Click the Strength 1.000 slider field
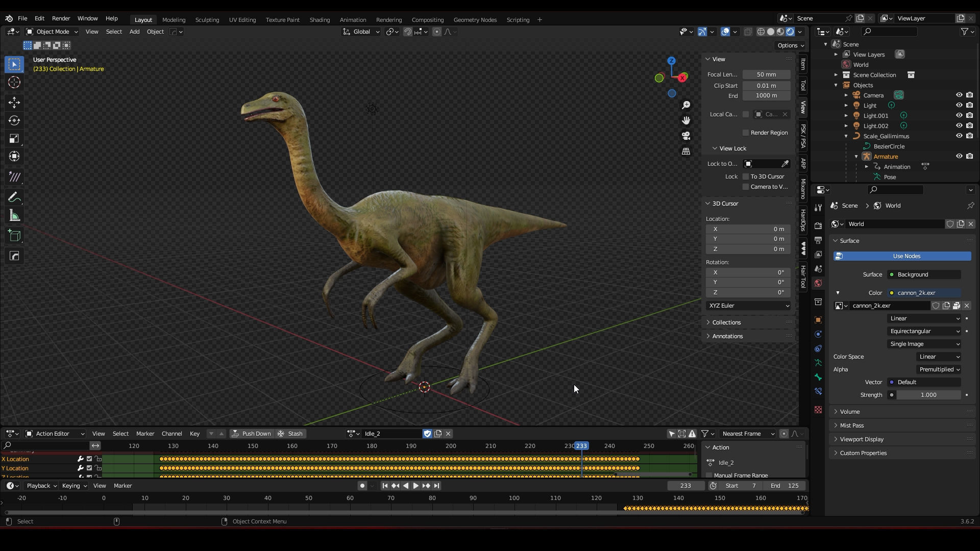The width and height of the screenshot is (980, 551). tap(928, 395)
